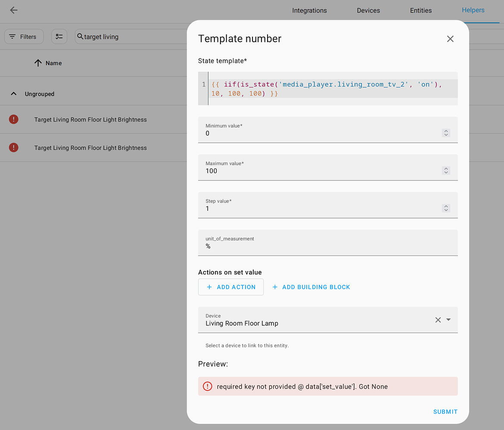Click the Add Action button
This screenshot has width=504, height=430.
pos(231,287)
